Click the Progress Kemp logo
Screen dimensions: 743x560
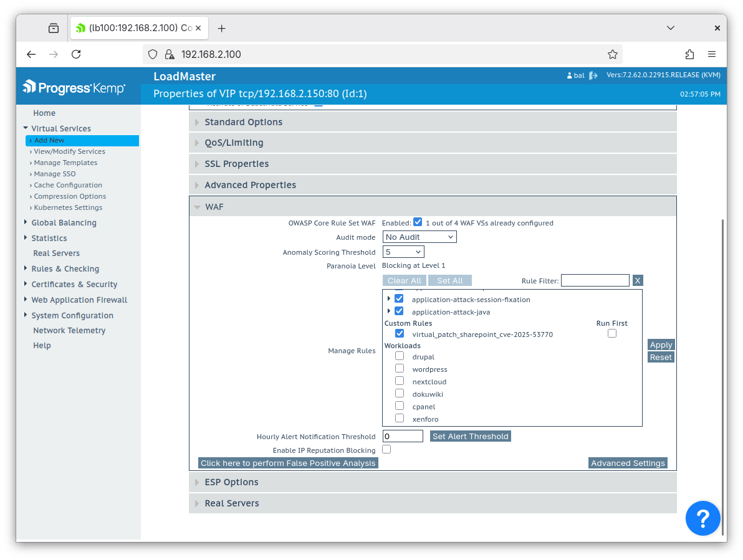(74, 88)
